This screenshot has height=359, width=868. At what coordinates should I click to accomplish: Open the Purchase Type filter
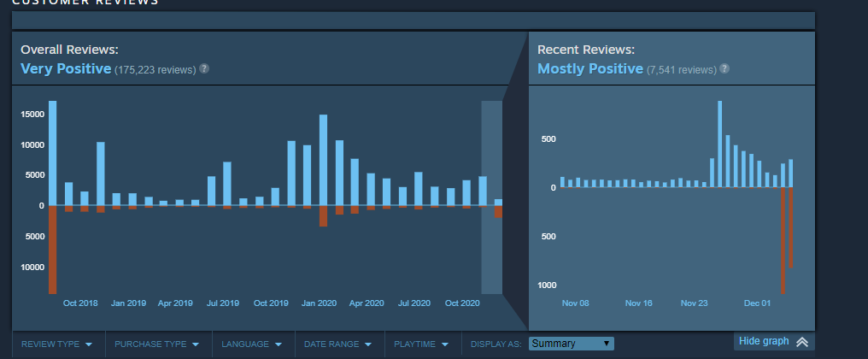[x=156, y=344]
